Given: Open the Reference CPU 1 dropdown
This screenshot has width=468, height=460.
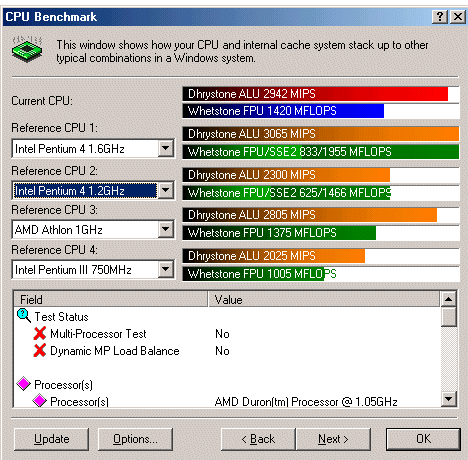Looking at the screenshot, I should (166, 148).
